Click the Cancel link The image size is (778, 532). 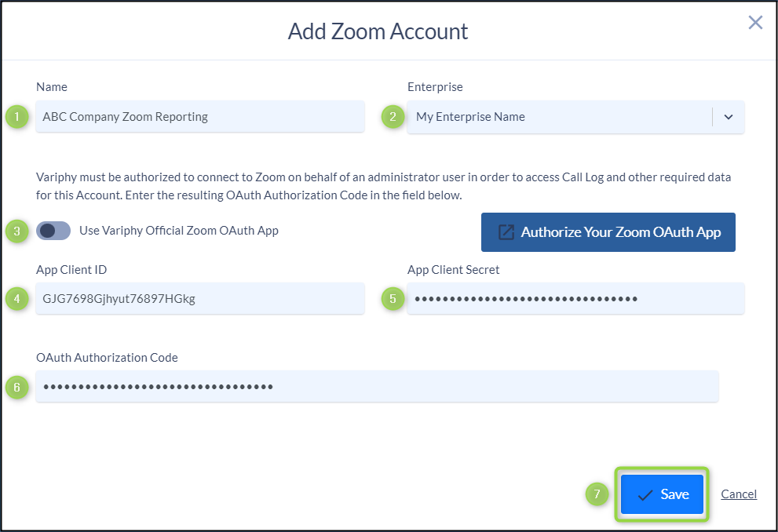tap(739, 494)
